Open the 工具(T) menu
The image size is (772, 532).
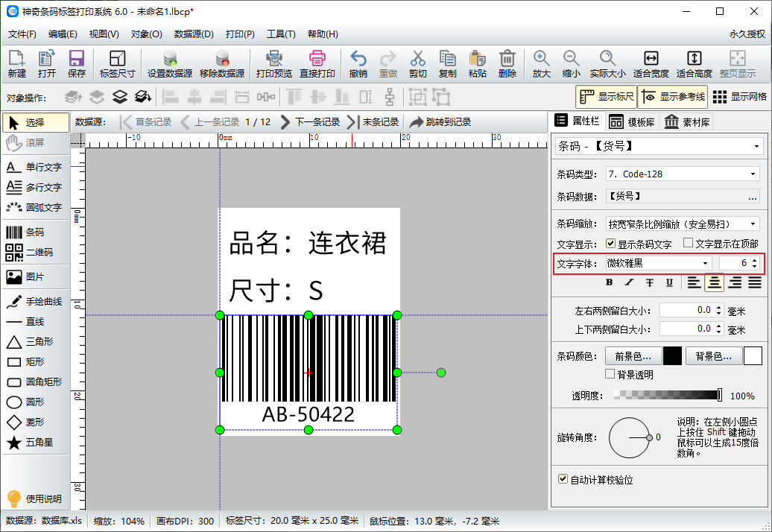point(281,34)
